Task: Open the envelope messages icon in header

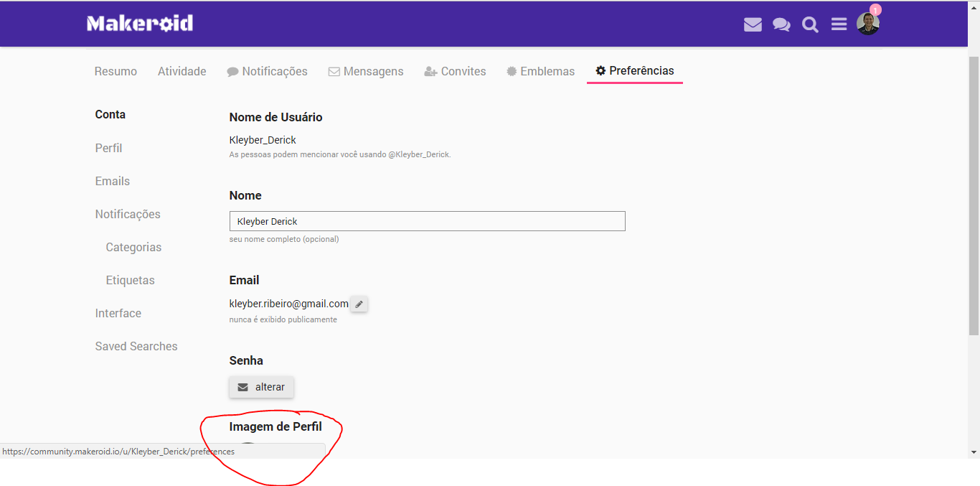Action: tap(753, 24)
